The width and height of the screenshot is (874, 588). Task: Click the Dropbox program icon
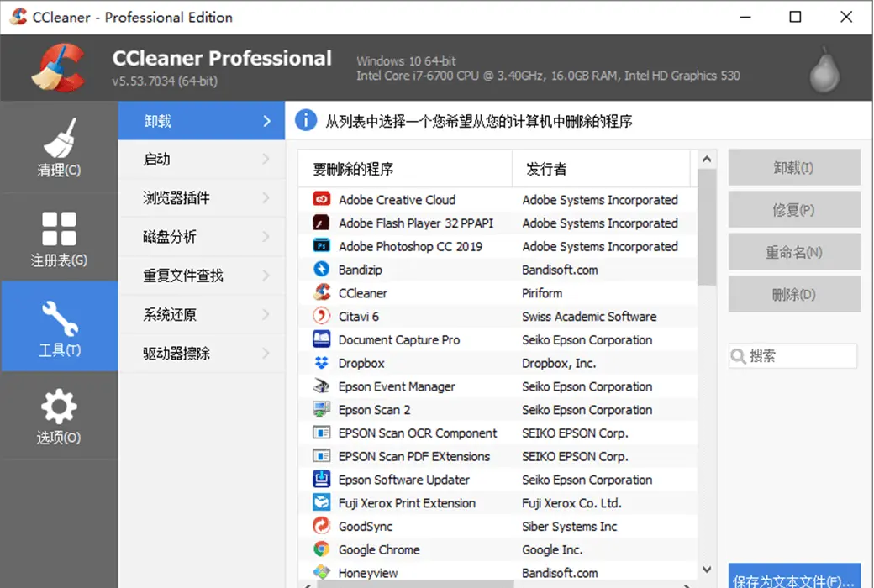point(321,363)
